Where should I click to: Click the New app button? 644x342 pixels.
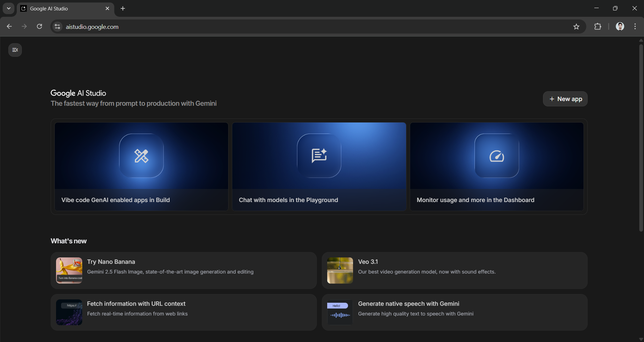pyautogui.click(x=565, y=99)
